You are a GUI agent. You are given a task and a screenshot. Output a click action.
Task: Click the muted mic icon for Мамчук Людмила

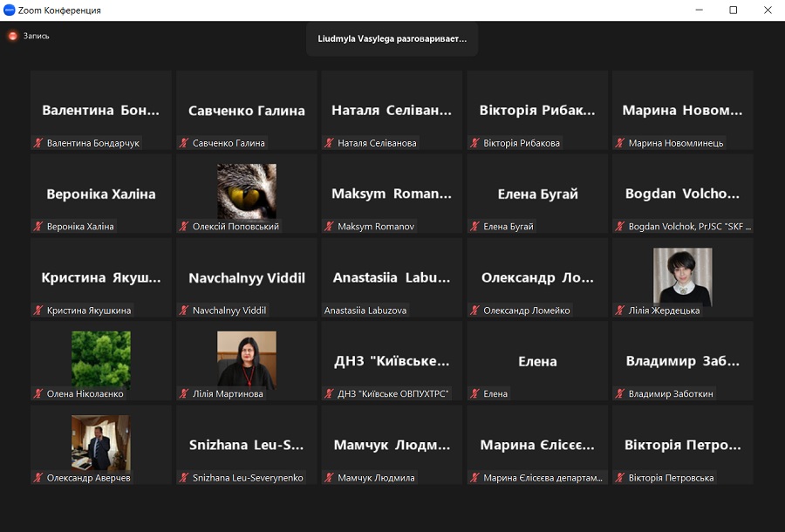point(329,478)
